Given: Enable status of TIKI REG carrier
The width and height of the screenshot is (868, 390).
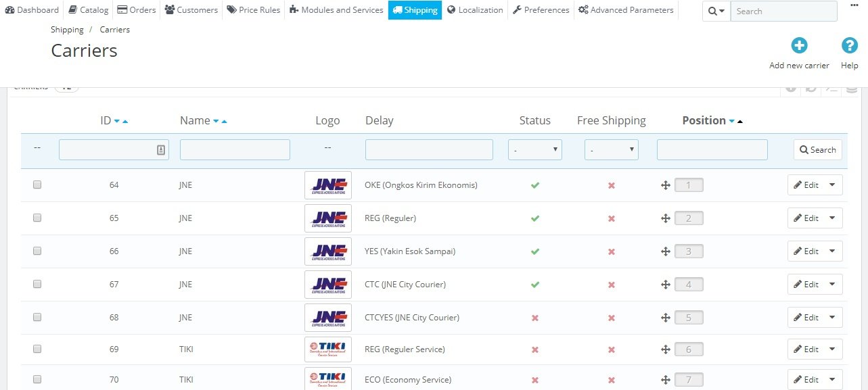Looking at the screenshot, I should [x=535, y=350].
